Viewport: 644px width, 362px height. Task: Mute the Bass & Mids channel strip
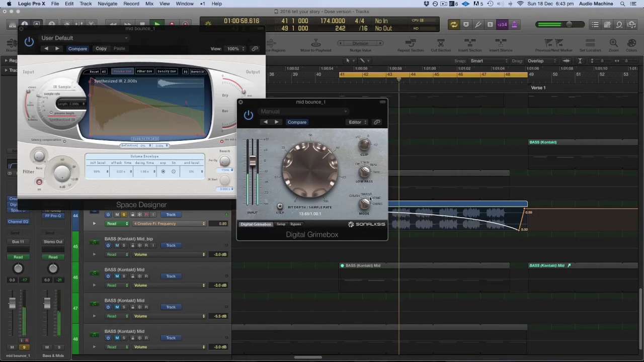click(x=47, y=347)
